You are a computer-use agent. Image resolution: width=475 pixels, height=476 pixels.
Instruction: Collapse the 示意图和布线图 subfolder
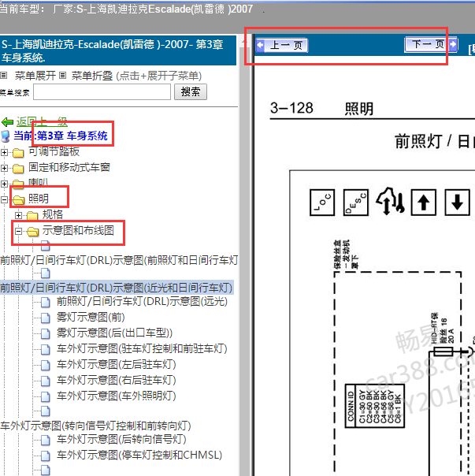(19, 231)
